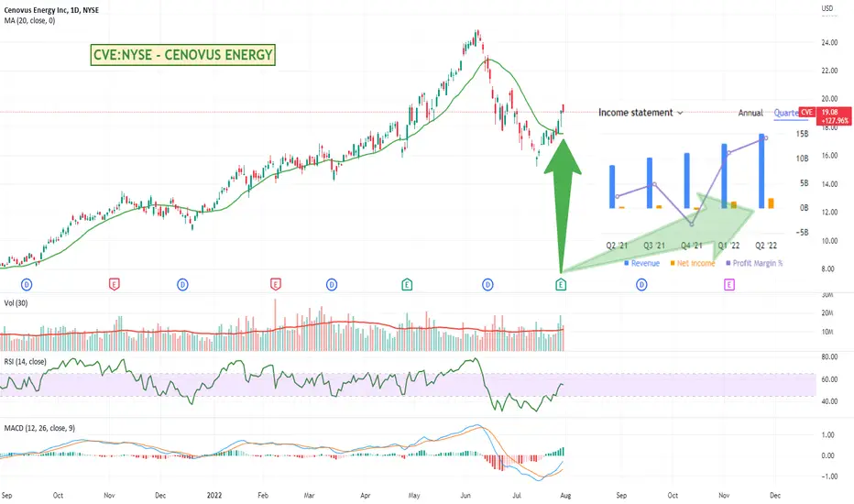Image resolution: width=854 pixels, height=504 pixels.
Task: Click the dividend marker near Sep 2021
Action: 27,284
